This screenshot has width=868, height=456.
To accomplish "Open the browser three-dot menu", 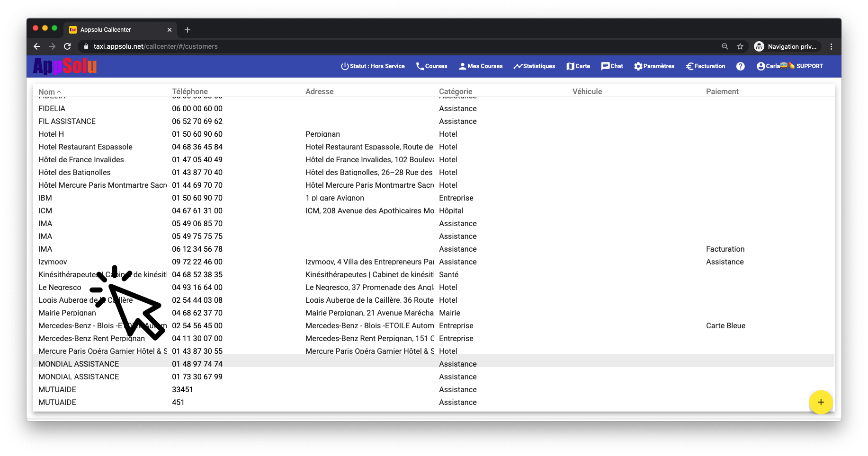I will (831, 46).
